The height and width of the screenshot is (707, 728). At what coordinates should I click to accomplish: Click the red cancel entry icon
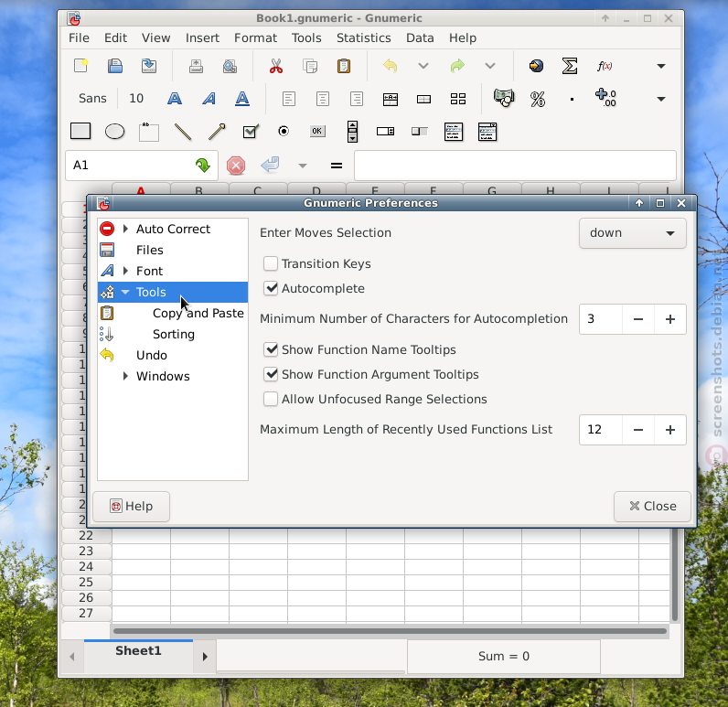(236, 166)
